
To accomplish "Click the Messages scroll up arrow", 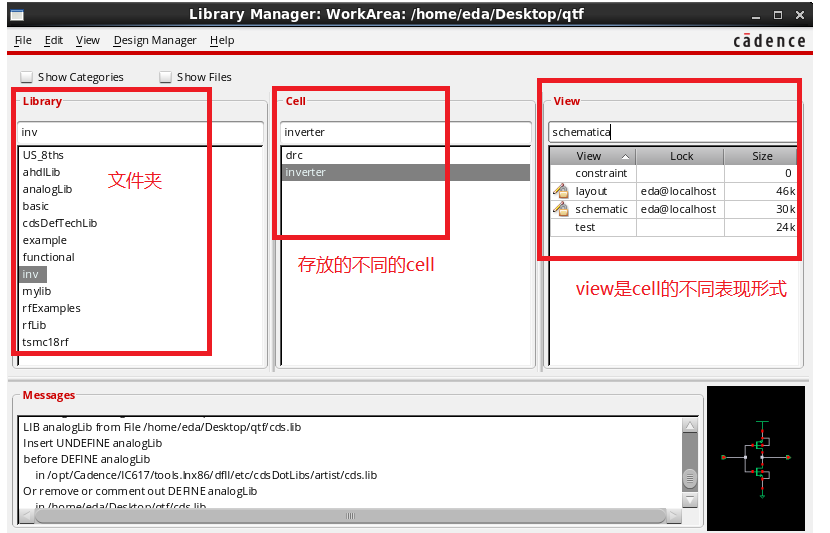I will (690, 426).
